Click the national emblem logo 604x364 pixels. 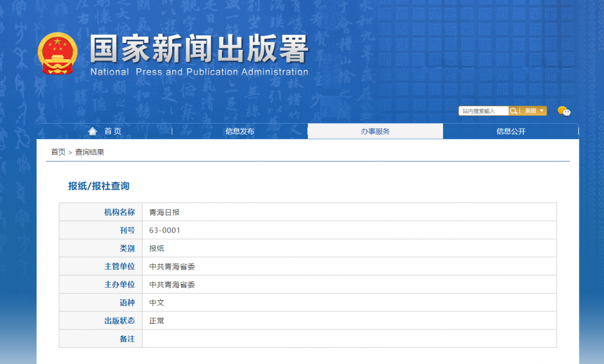58,53
